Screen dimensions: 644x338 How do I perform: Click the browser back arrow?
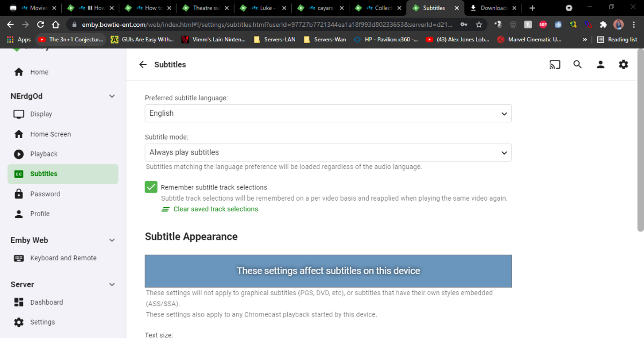[10, 25]
